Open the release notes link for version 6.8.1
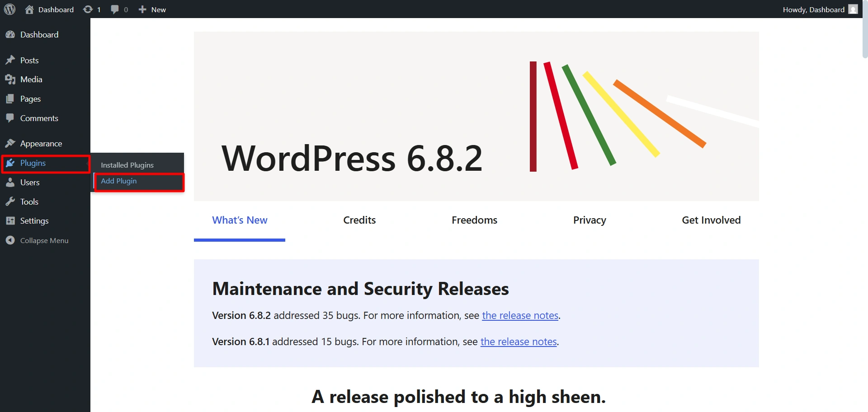The image size is (868, 412). [x=519, y=342]
